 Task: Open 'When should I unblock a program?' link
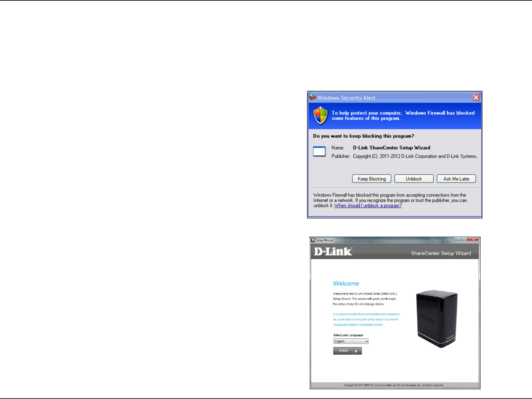click(x=368, y=206)
